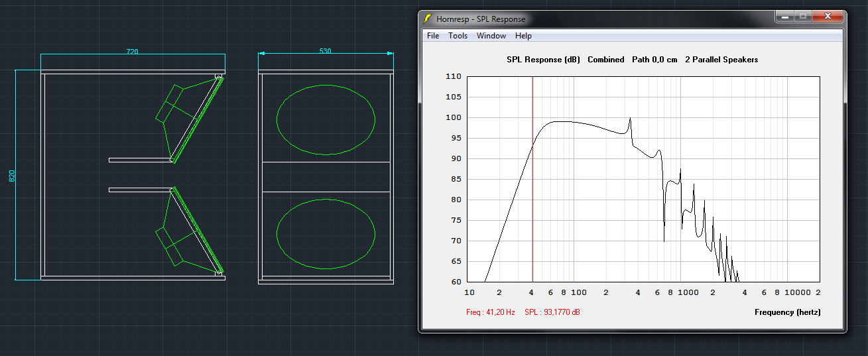Open the File menu
Screen dimensions: 868x356
click(x=433, y=36)
